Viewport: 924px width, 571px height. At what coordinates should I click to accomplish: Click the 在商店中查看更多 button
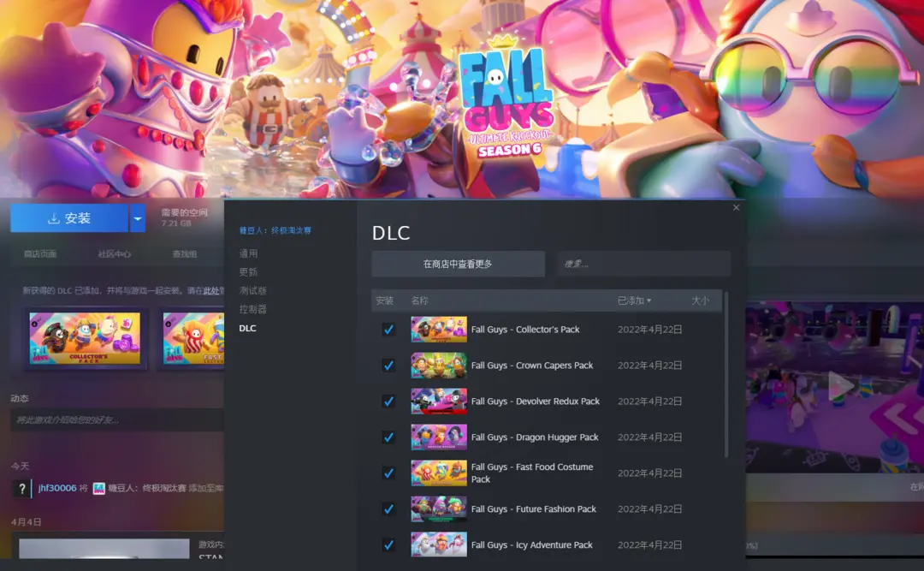pos(458,264)
